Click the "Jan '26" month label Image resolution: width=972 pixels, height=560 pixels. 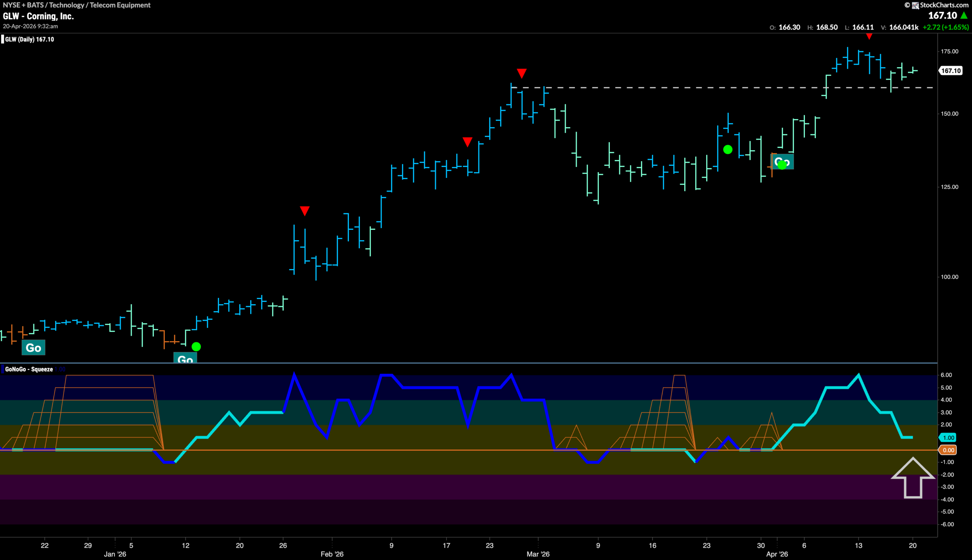[115, 554]
